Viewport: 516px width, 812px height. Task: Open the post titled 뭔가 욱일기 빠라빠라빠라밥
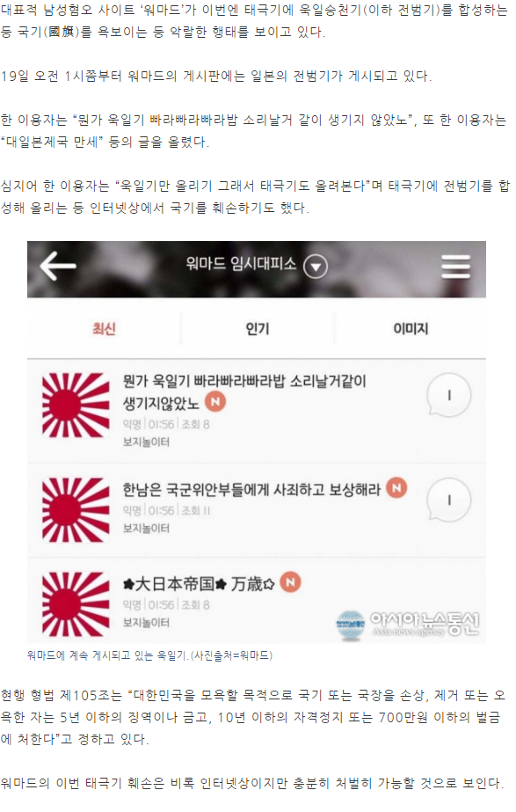243,391
